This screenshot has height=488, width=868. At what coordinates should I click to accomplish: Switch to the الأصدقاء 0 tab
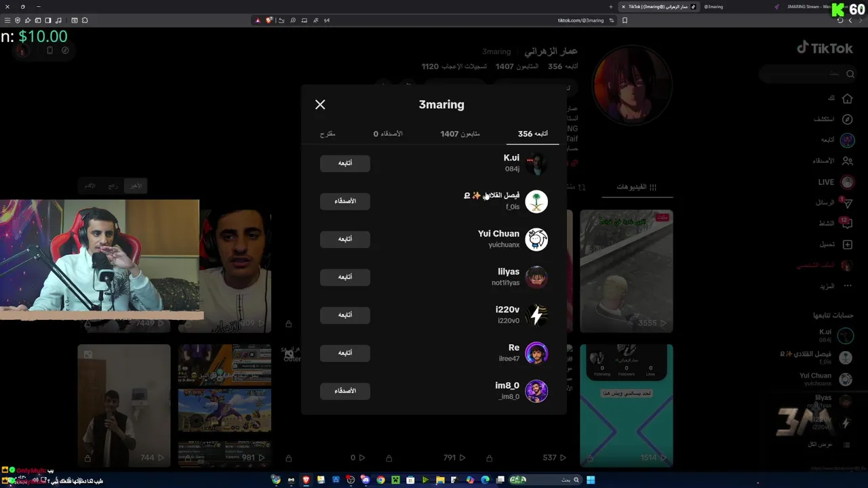[x=388, y=134]
